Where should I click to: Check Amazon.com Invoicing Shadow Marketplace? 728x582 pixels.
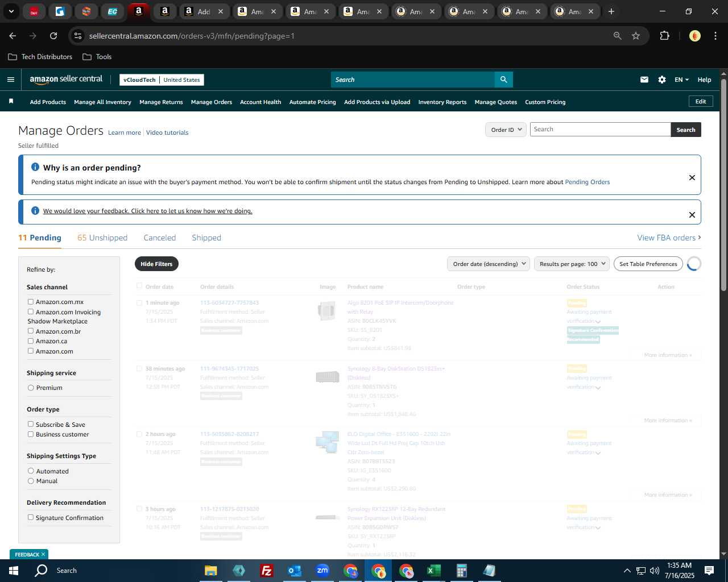pos(31,311)
